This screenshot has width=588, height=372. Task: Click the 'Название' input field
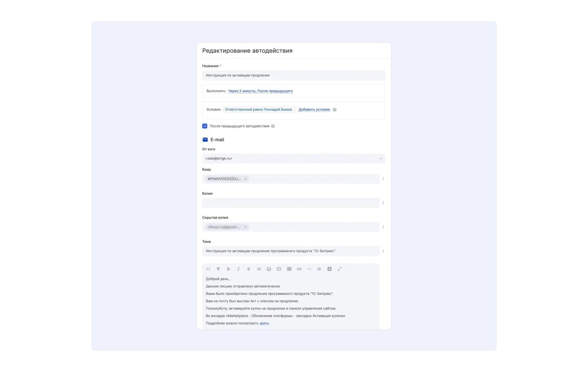point(293,75)
